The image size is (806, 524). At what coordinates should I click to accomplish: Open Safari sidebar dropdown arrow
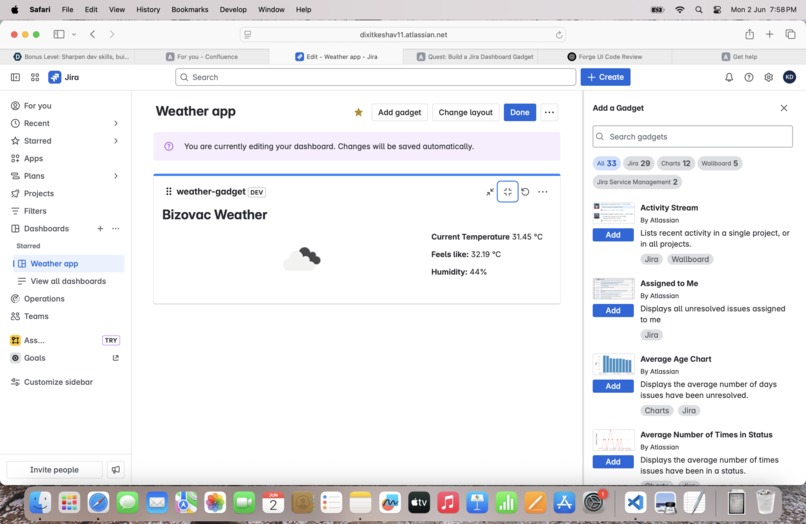(x=74, y=34)
